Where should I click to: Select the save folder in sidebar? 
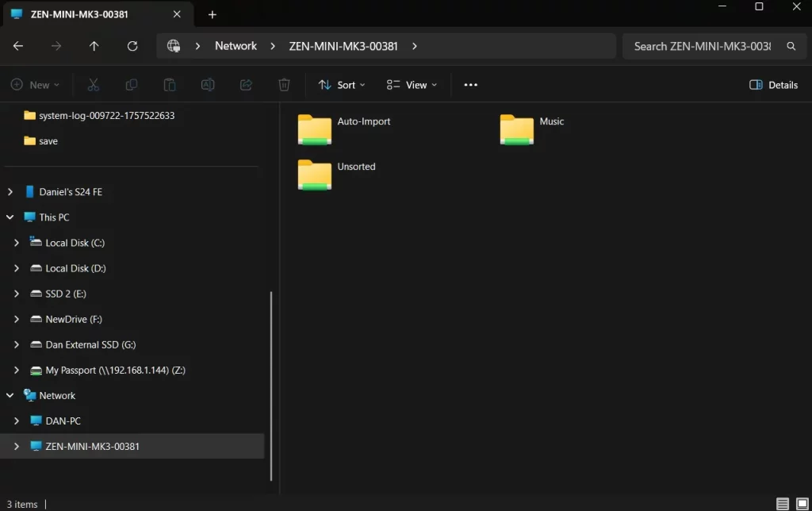pos(48,141)
